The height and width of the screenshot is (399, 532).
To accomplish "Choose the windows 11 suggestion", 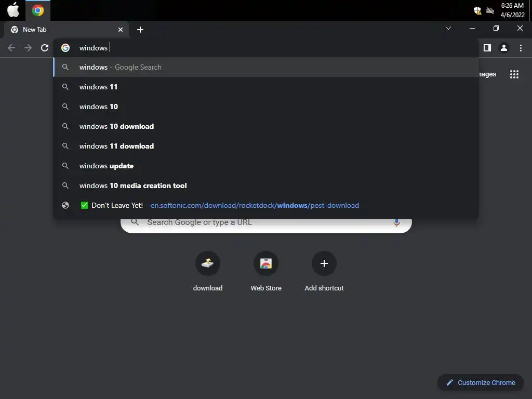I will [265, 87].
